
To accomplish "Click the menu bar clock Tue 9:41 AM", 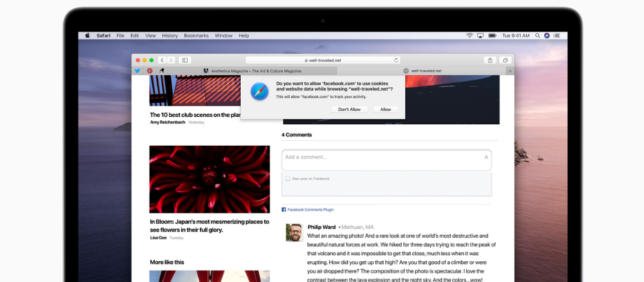I will 515,36.
